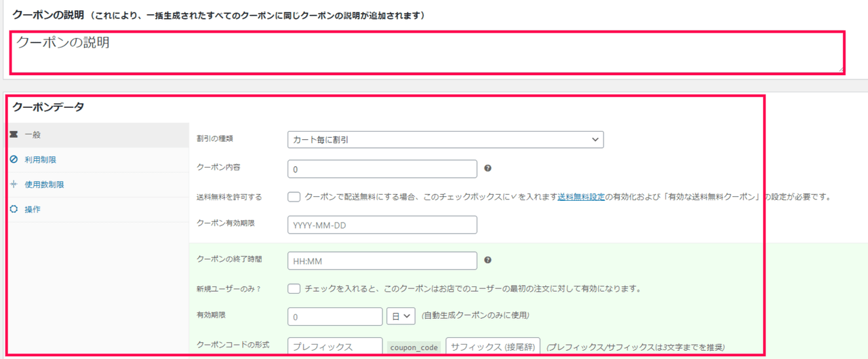Open the 送料無料設定 link
Image resolution: width=868 pixels, height=359 pixels.
click(x=581, y=197)
